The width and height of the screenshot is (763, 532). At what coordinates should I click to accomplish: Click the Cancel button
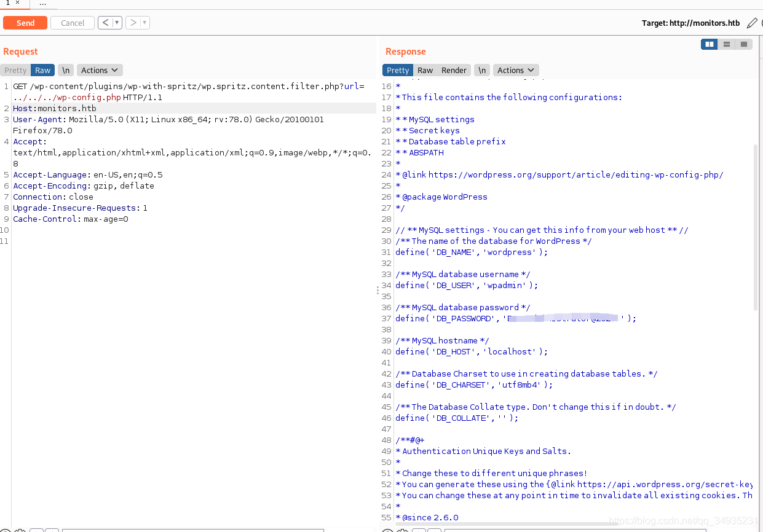click(x=73, y=23)
